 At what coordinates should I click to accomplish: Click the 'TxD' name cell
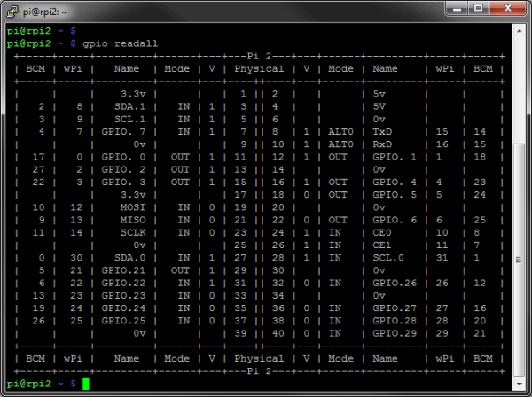click(382, 131)
